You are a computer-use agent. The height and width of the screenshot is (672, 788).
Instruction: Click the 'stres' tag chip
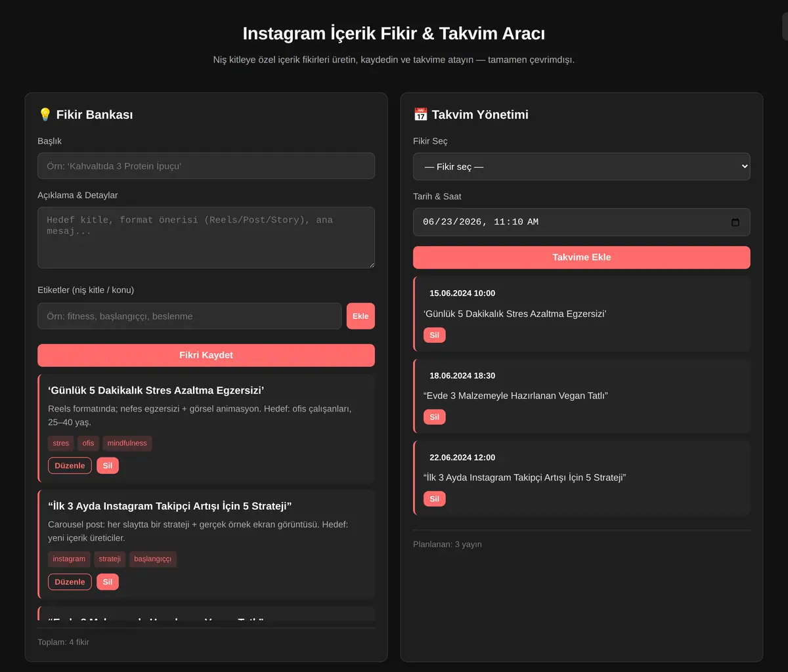coord(61,444)
